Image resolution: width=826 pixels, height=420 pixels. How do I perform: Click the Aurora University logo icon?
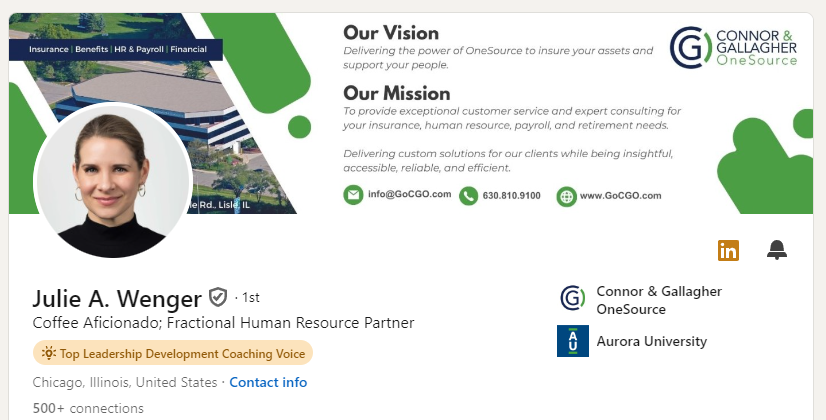coord(573,341)
